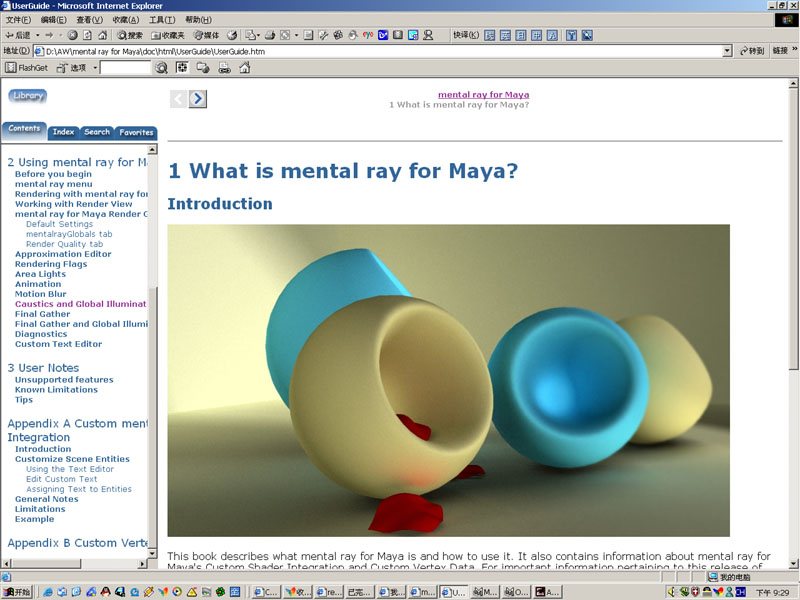Open 'Caustics and Global Illumination' topic
The width and height of the screenshot is (800, 600).
[81, 304]
